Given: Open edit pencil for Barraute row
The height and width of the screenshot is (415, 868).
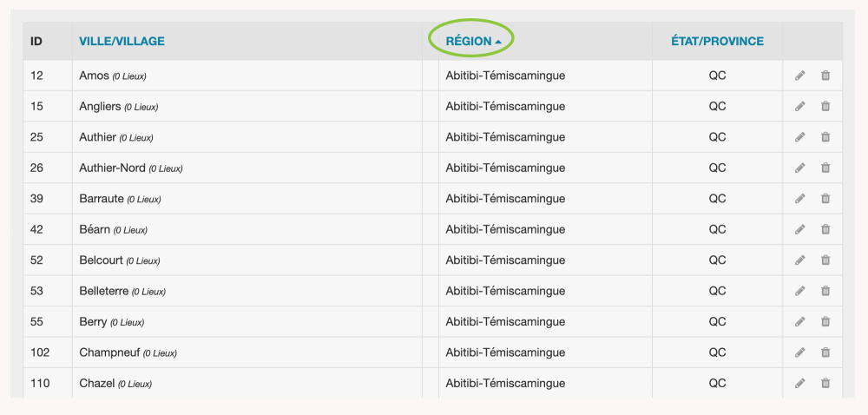Looking at the screenshot, I should [x=800, y=199].
